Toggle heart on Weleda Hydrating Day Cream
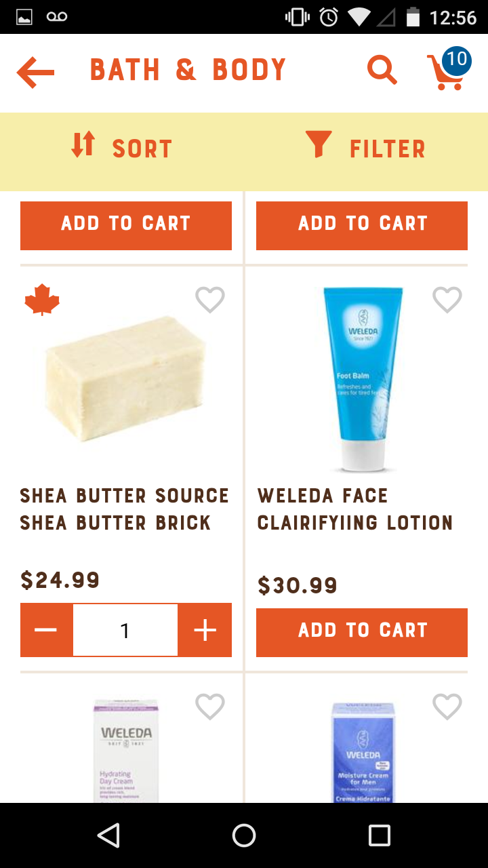488x868 pixels. point(210,707)
